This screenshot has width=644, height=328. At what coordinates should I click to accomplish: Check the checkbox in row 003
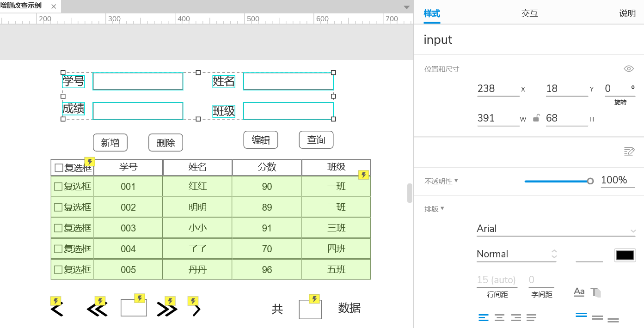tap(58, 228)
